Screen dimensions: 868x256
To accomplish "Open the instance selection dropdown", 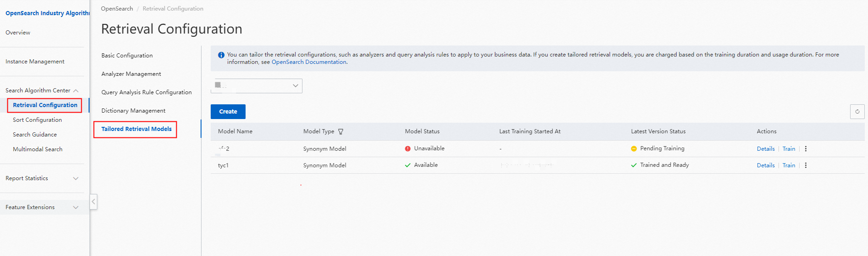I will click(x=257, y=86).
